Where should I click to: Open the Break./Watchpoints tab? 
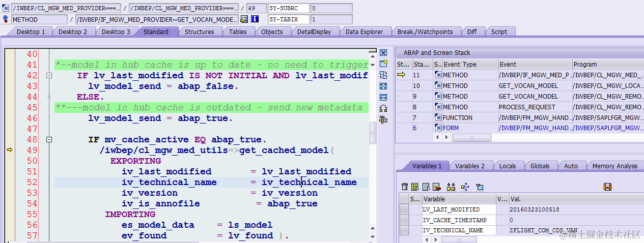[x=425, y=32]
